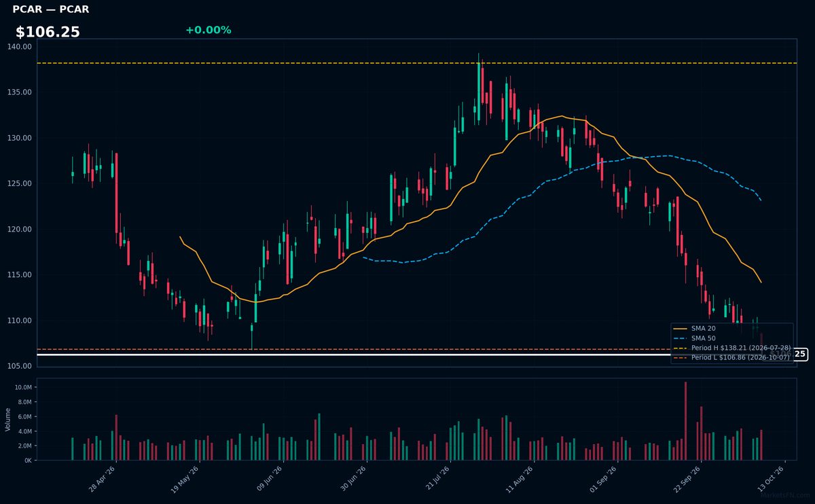Click the Period L $106.86 legend entry
Viewport: 815px width, 504px height.
coord(731,357)
